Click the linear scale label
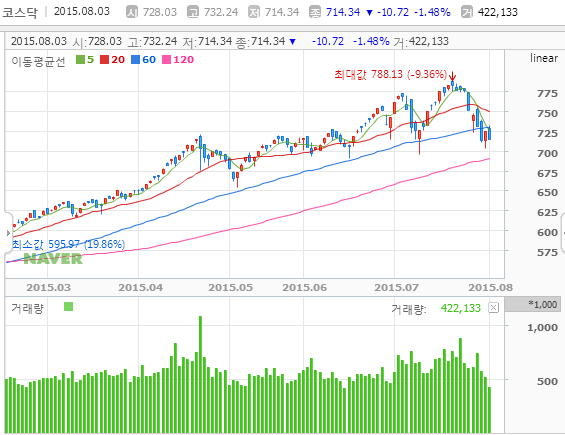Screen dimensions: 565x435 click(543, 58)
